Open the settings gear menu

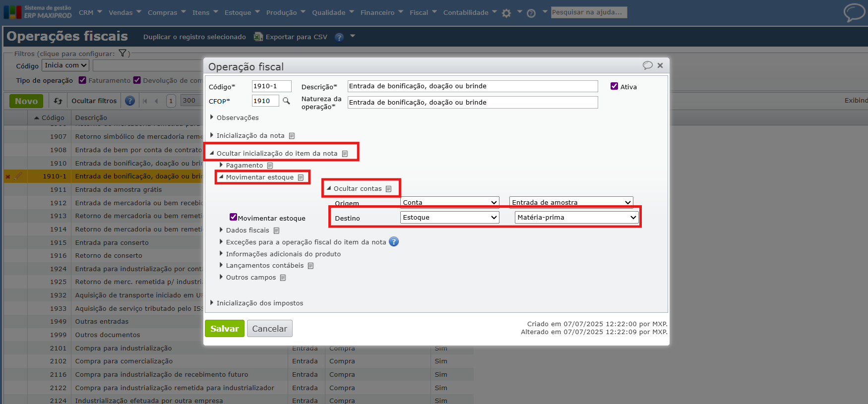[506, 13]
